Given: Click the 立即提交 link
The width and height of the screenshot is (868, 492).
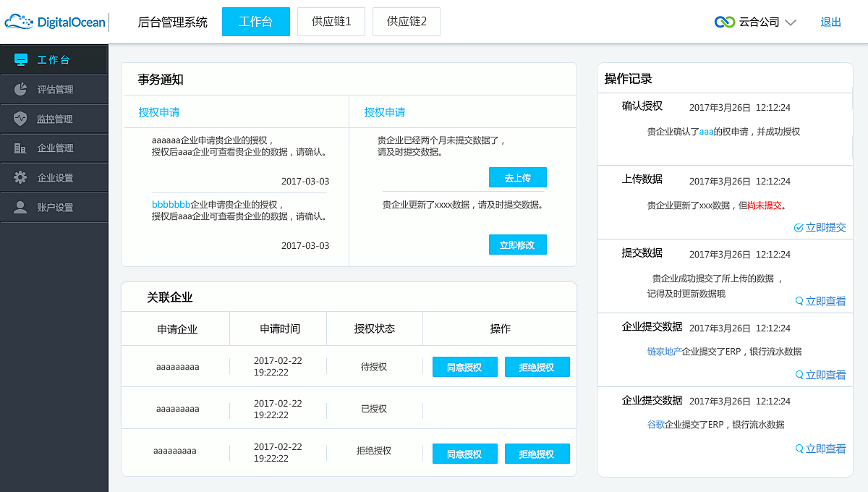Looking at the screenshot, I should click(826, 227).
